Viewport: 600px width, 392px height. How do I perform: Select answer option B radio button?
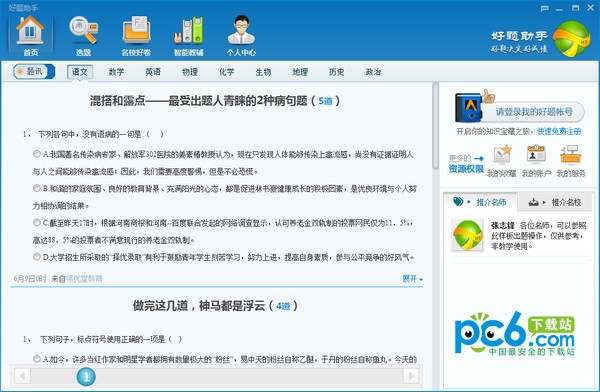[37, 188]
